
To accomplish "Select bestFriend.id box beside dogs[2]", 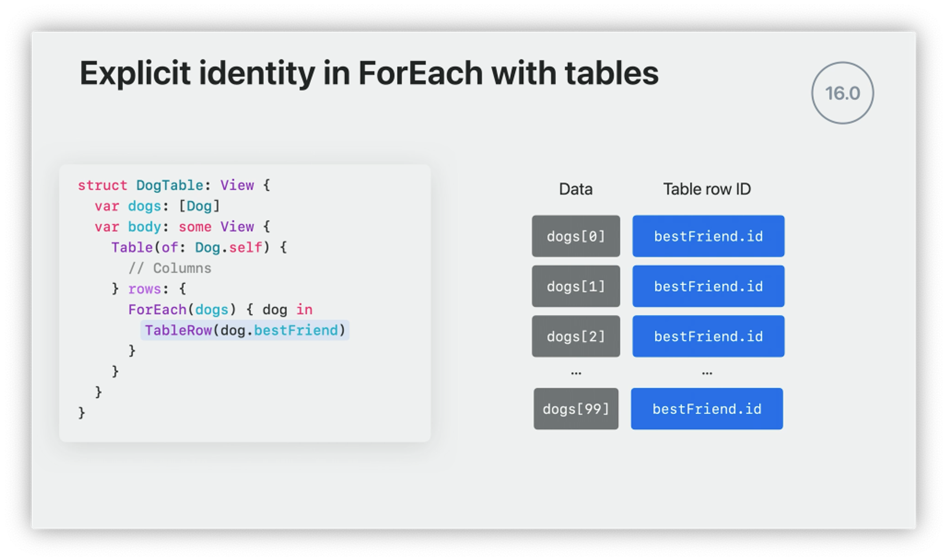I will (708, 337).
